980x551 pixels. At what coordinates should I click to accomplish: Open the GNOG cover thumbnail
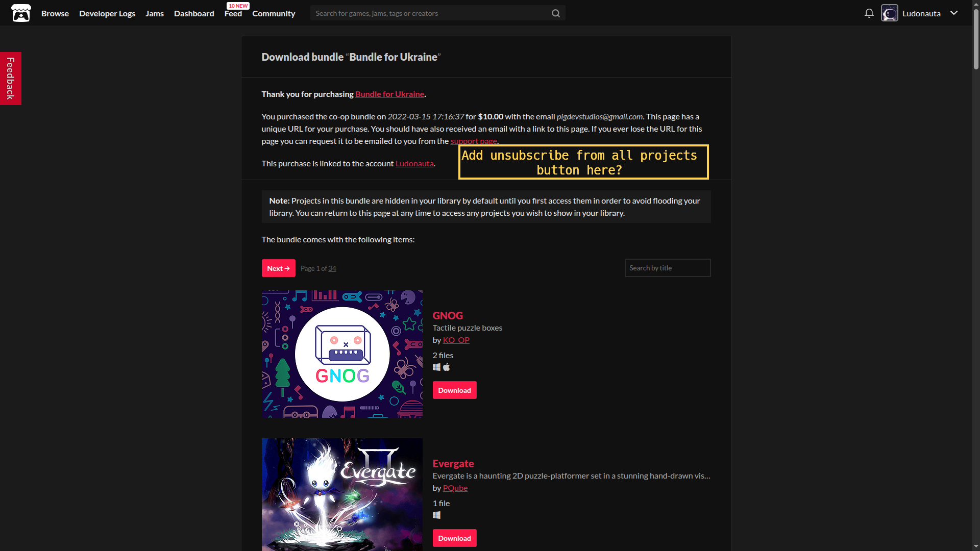[x=342, y=354]
